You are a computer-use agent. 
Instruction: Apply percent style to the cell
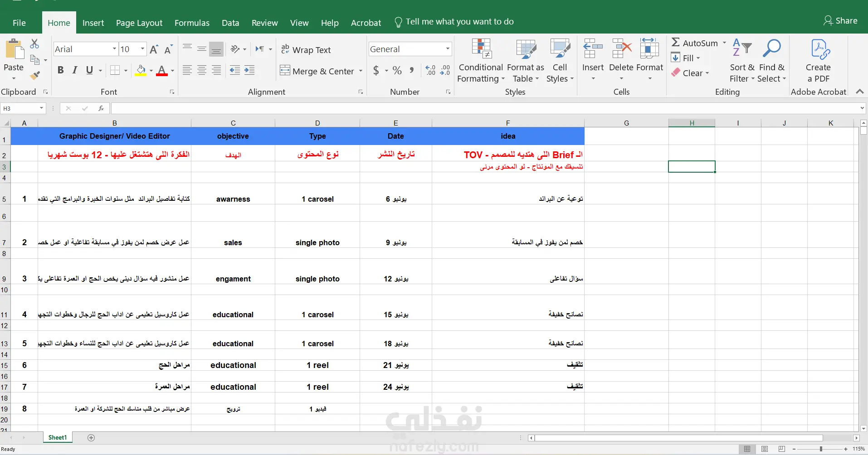pos(397,70)
